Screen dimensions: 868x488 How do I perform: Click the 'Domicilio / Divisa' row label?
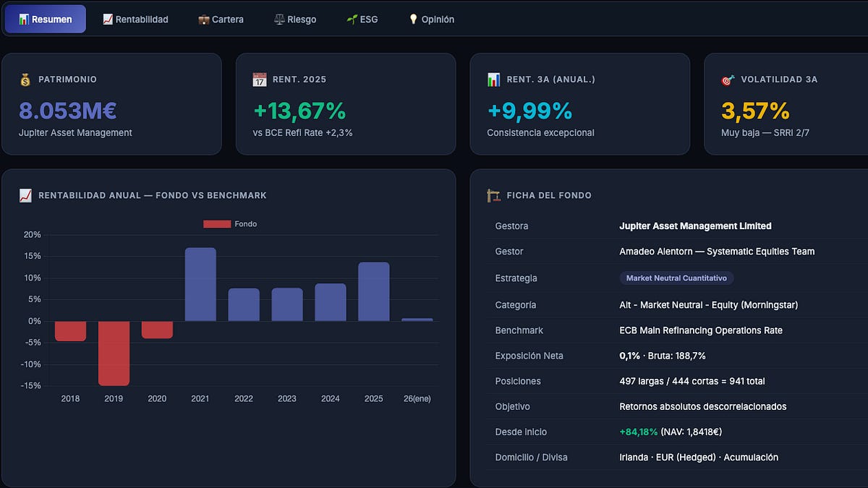click(532, 457)
